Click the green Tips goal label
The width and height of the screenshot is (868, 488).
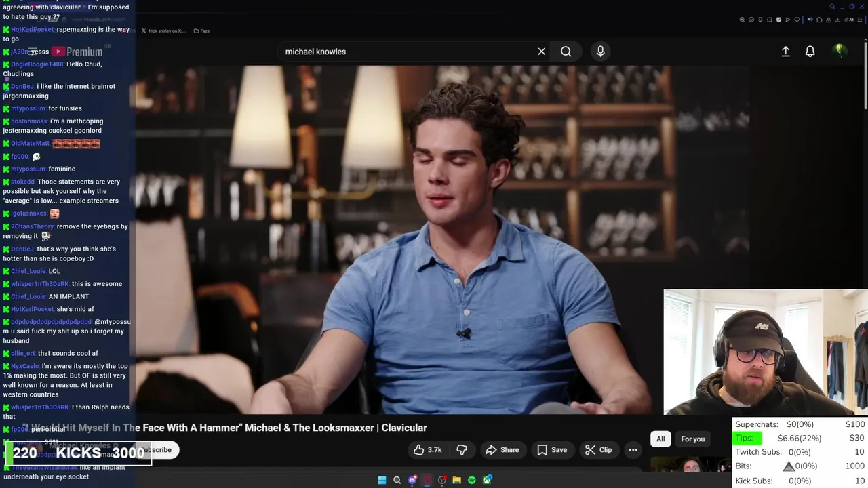[748, 438]
